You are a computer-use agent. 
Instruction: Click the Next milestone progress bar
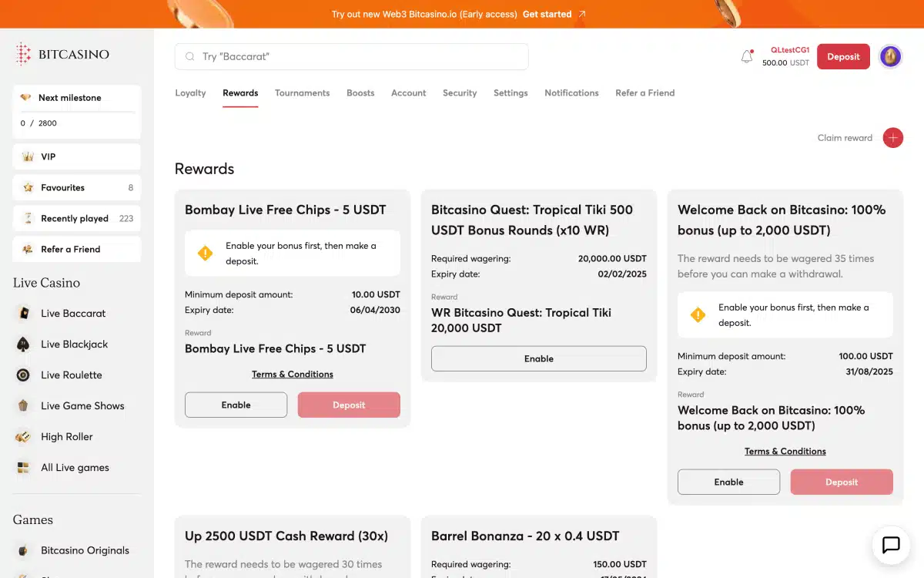(x=77, y=113)
